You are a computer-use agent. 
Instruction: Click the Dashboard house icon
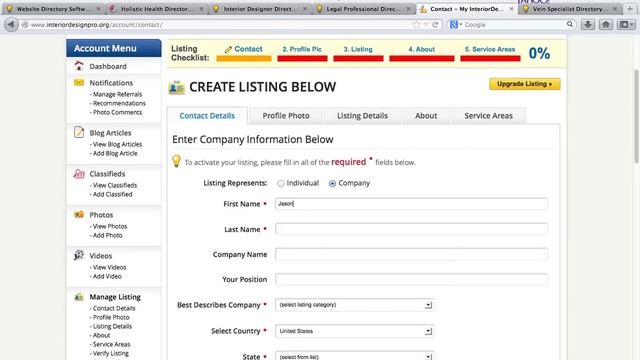(79, 66)
